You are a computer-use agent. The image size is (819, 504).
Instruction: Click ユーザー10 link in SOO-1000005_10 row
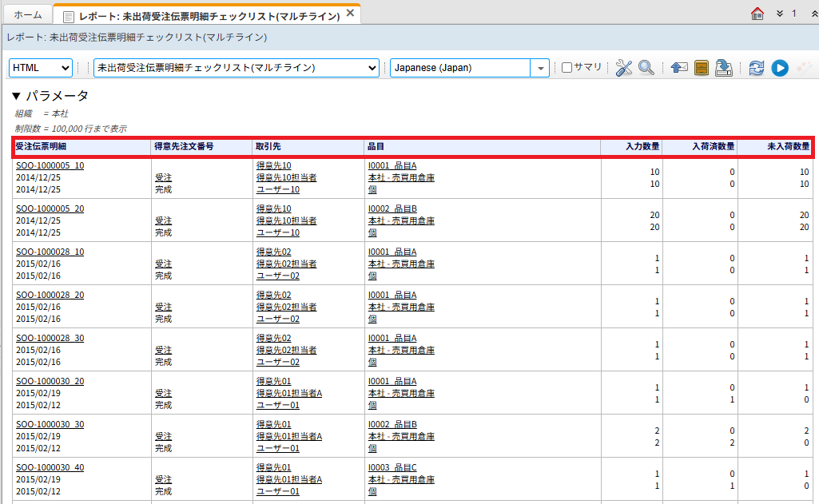278,189
